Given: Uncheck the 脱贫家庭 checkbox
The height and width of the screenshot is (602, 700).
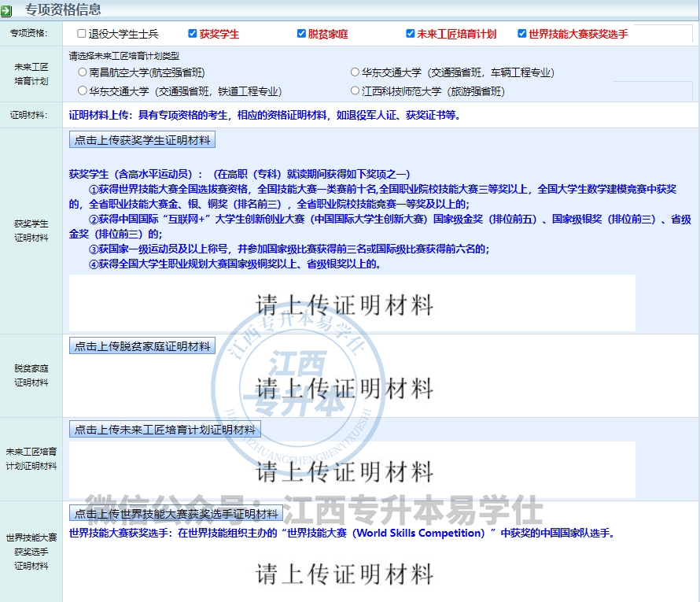Looking at the screenshot, I should pos(301,34).
